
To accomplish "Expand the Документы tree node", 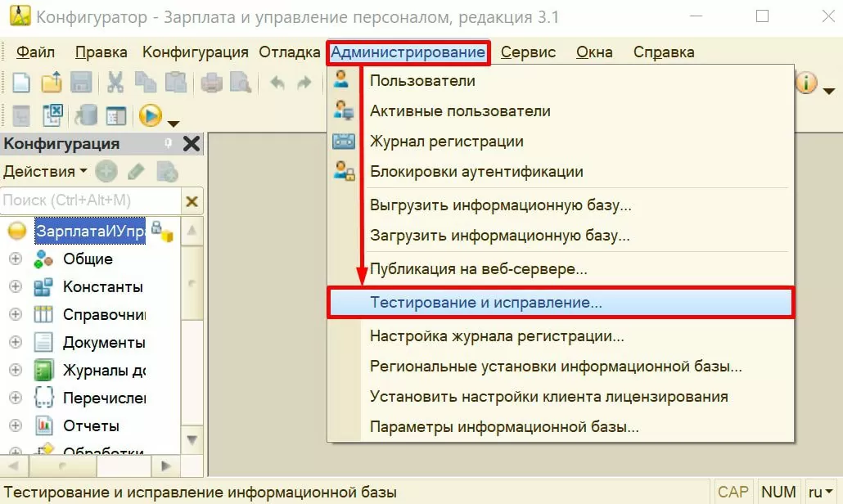I will (x=15, y=343).
